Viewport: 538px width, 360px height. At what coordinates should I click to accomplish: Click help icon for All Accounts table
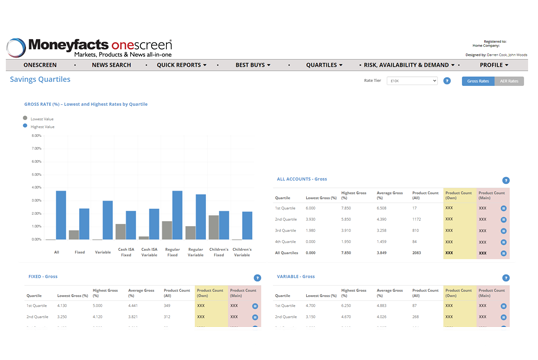506,181
